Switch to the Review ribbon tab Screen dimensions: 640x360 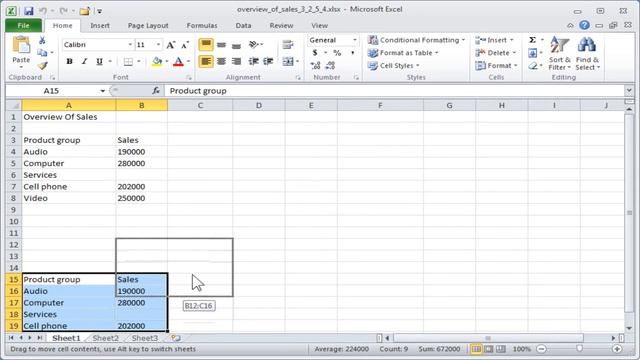(x=281, y=25)
